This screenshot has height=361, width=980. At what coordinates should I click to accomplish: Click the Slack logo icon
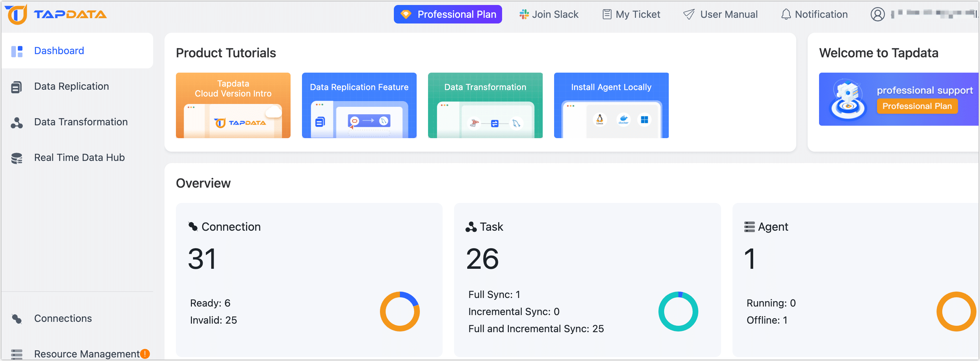tap(524, 15)
